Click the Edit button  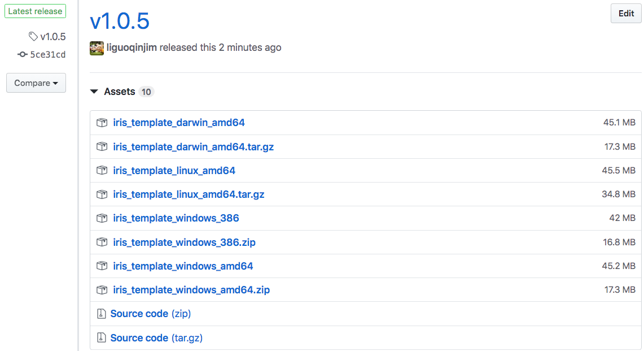point(625,13)
